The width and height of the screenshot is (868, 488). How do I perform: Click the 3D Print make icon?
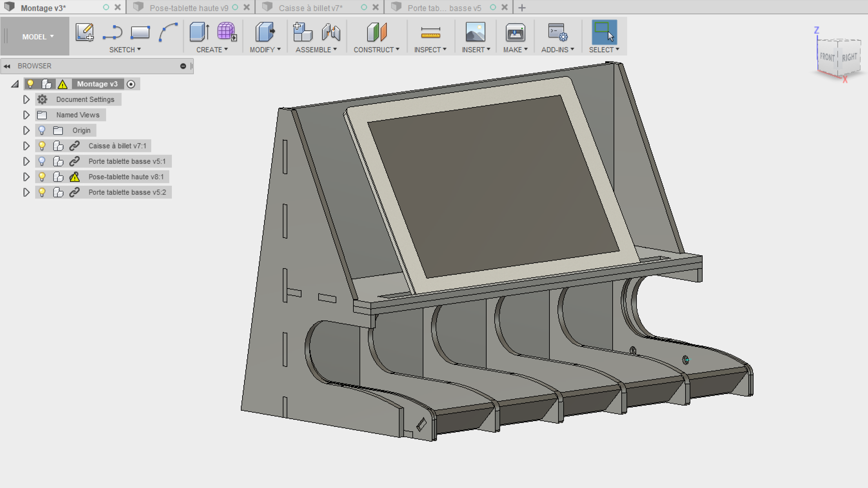[515, 32]
